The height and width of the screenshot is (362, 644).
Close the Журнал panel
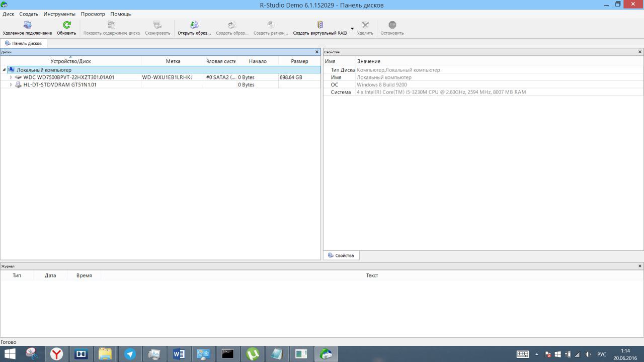click(640, 266)
